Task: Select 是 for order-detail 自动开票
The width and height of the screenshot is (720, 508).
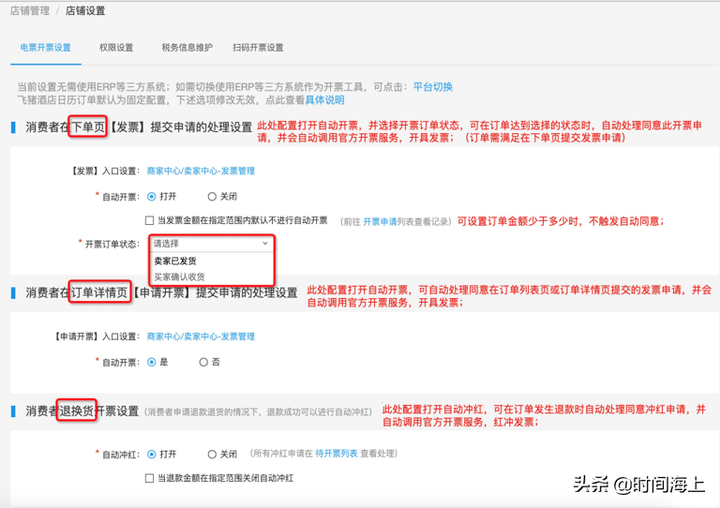Action: [x=152, y=362]
